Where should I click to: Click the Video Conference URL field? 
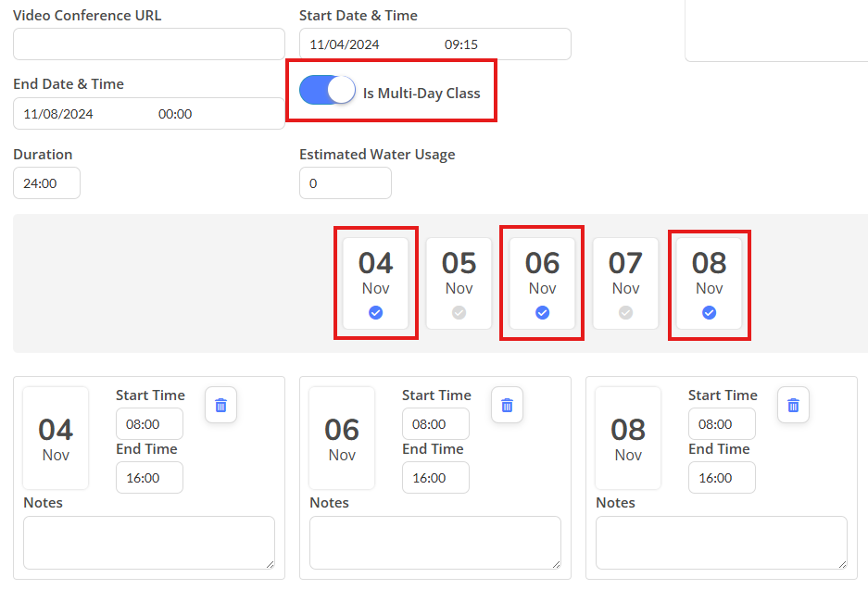tap(149, 44)
